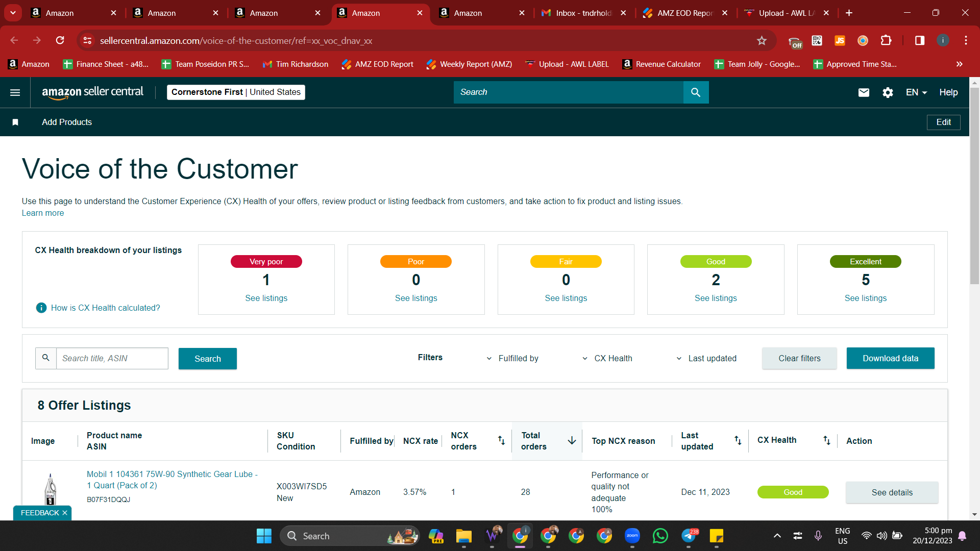Viewport: 980px width, 551px height.
Task: Sort by Last updated arrows icon
Action: pyautogui.click(x=738, y=440)
